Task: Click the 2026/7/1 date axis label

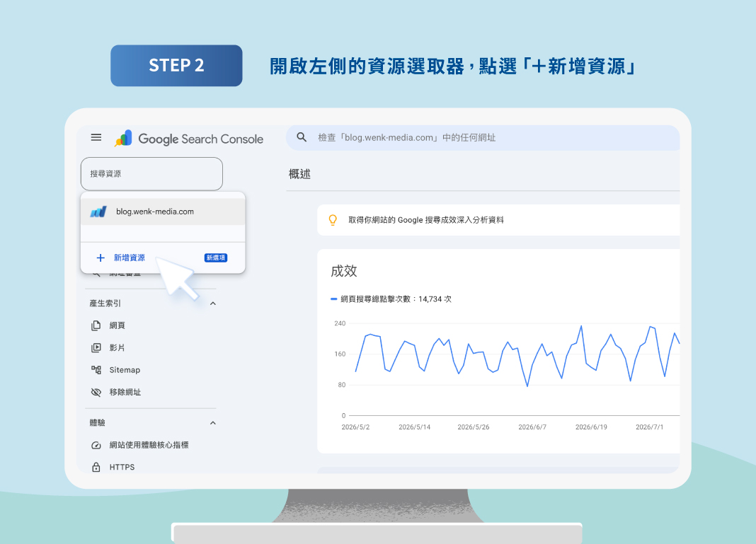Action: [x=649, y=427]
